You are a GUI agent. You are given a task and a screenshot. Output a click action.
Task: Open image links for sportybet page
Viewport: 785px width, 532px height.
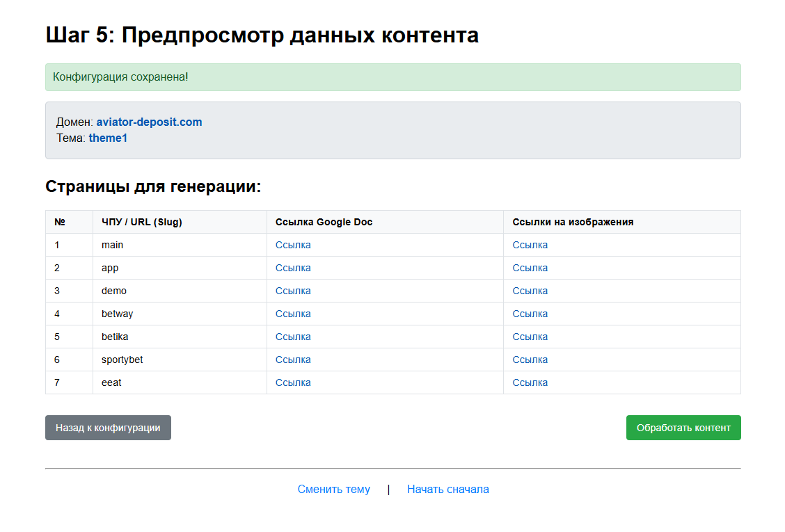pyautogui.click(x=530, y=360)
